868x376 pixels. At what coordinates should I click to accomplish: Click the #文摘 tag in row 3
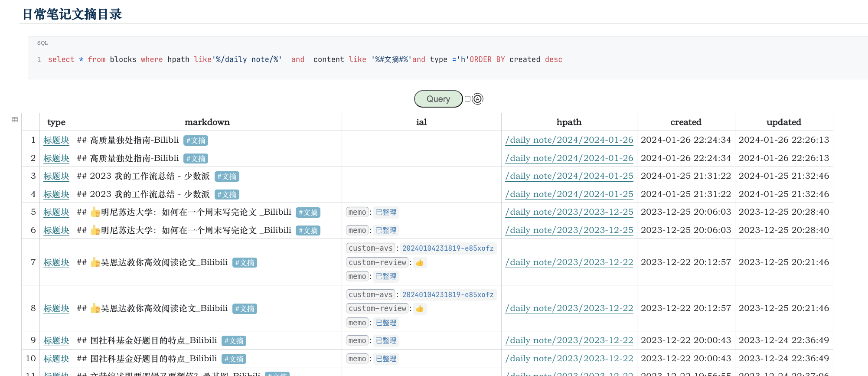coord(227,177)
